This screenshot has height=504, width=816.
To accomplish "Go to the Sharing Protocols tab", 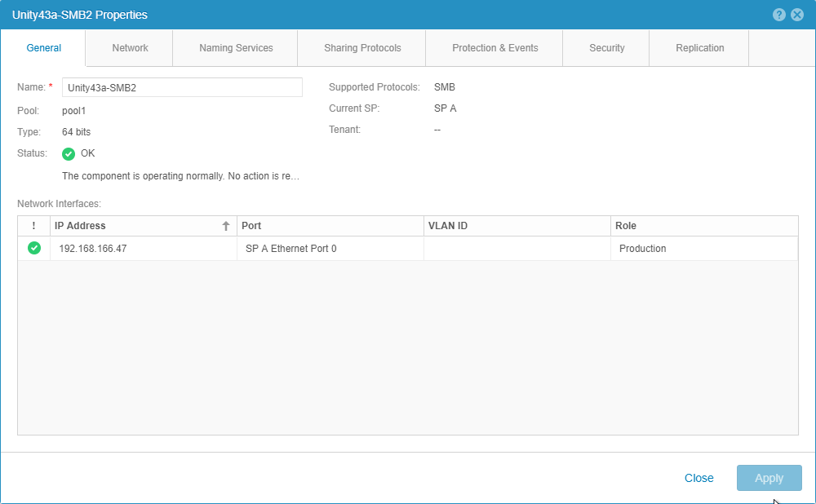I will click(x=362, y=48).
